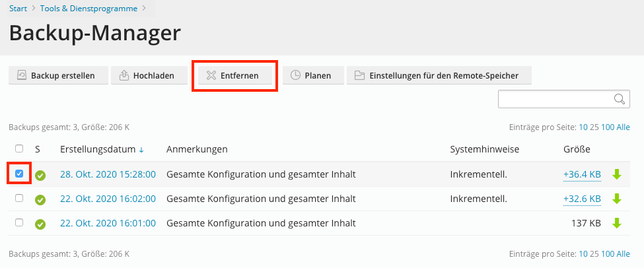Click the search magnifier icon
The height and width of the screenshot is (268, 644).
620,99
